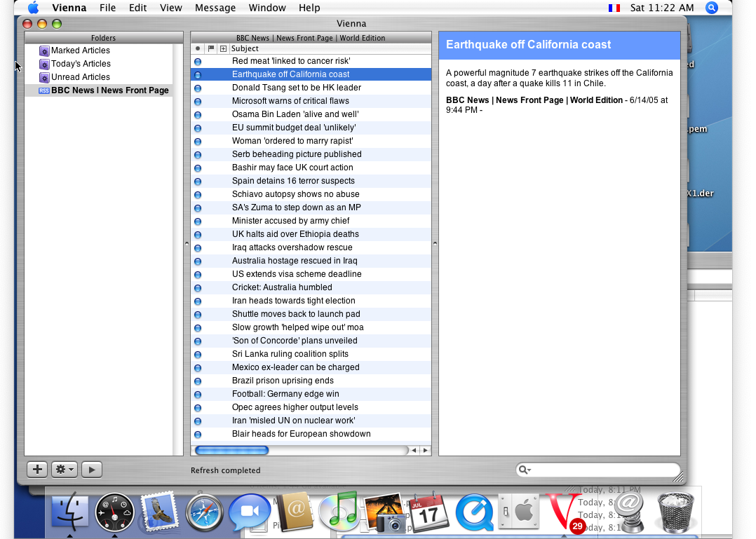Open the Message menu
The height and width of the screenshot is (539, 756).
coord(215,8)
